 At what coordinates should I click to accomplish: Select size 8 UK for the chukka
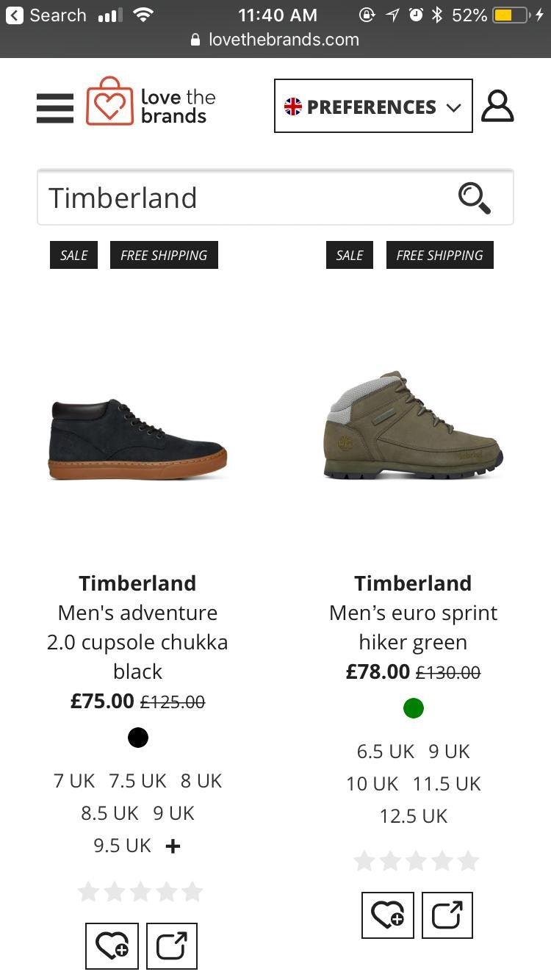pos(201,780)
